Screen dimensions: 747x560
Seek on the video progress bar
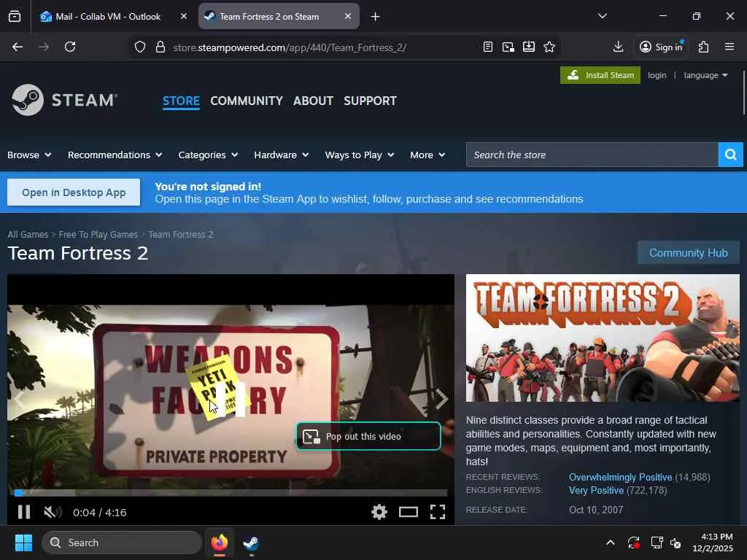(x=231, y=493)
